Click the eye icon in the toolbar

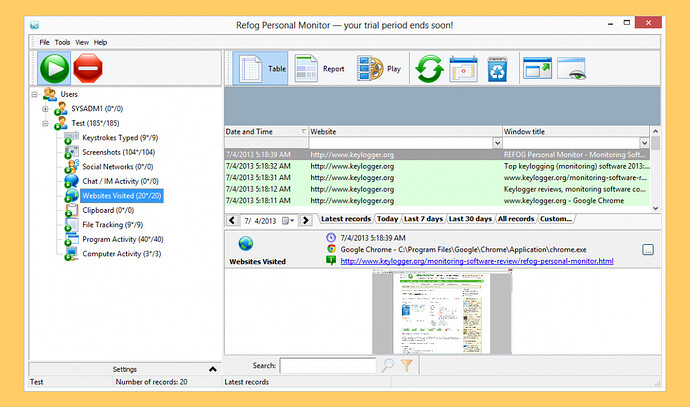(571, 70)
